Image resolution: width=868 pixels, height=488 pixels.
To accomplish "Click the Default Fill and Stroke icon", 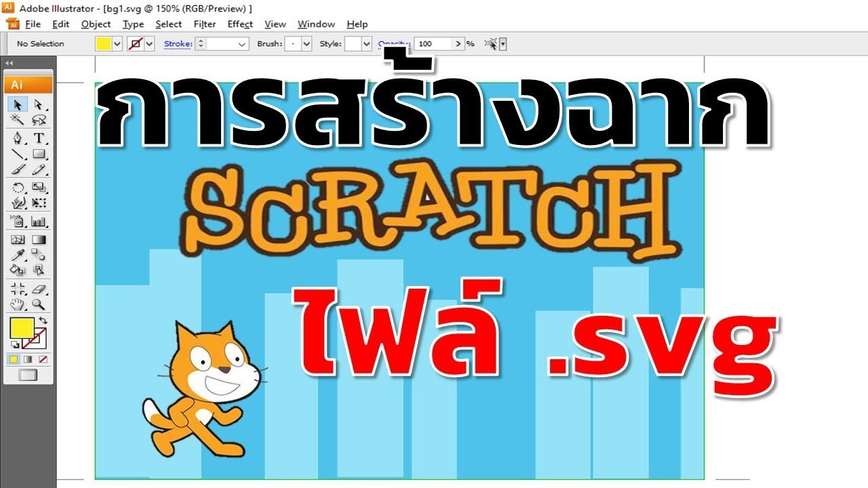I will [x=14, y=345].
